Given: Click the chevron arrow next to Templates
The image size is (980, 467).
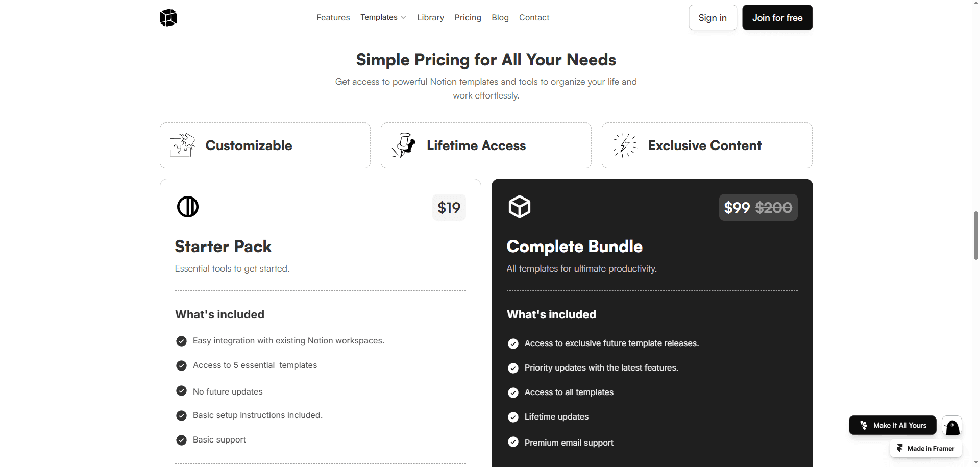Looking at the screenshot, I should pos(403,18).
